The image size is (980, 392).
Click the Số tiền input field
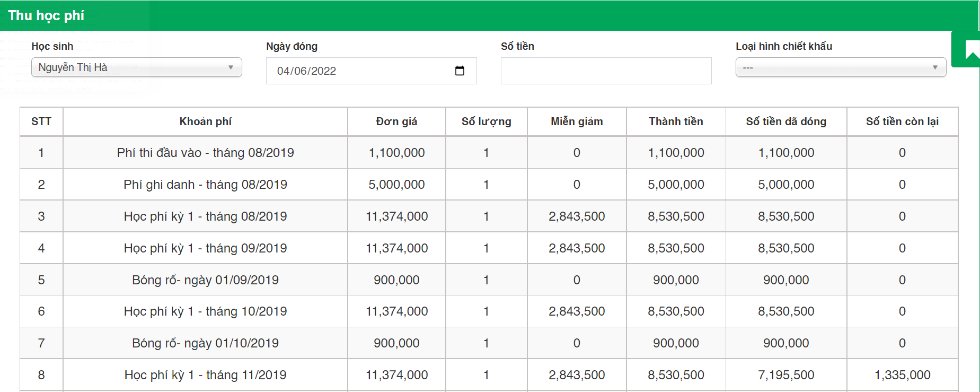(605, 71)
